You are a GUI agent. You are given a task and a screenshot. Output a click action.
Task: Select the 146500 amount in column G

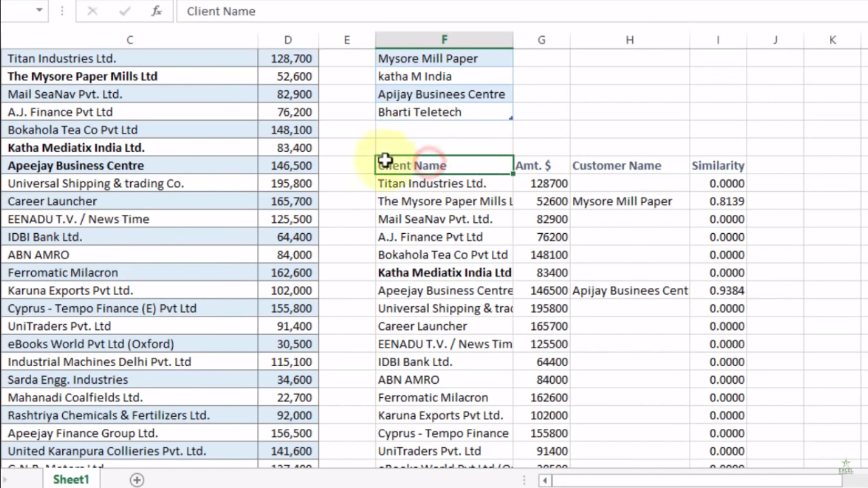pos(541,290)
